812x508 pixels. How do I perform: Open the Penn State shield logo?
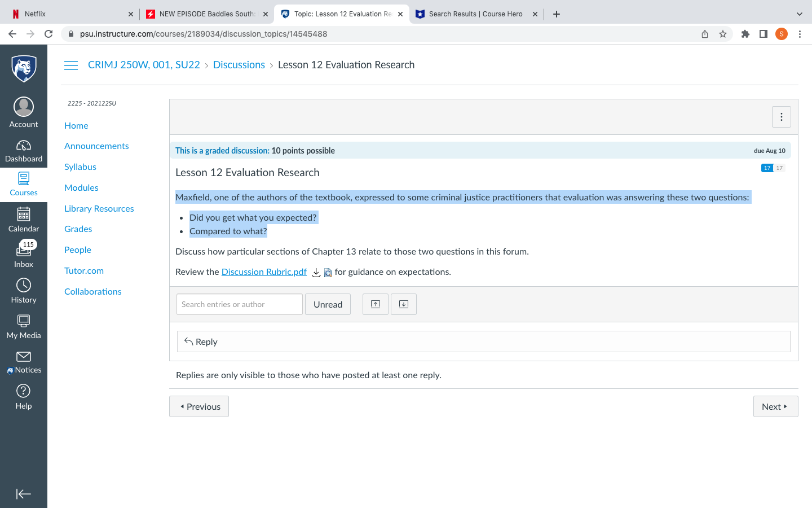(24, 69)
